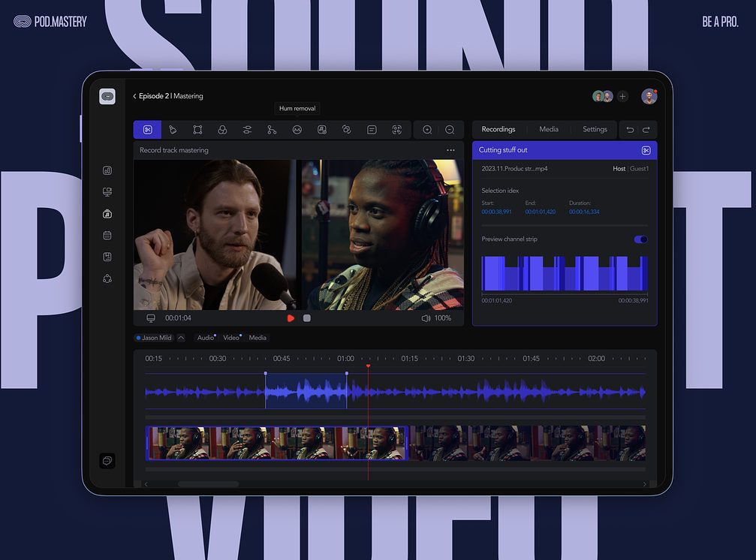Select the crop frame tool
Screen dimensions: 756x560
click(197, 130)
